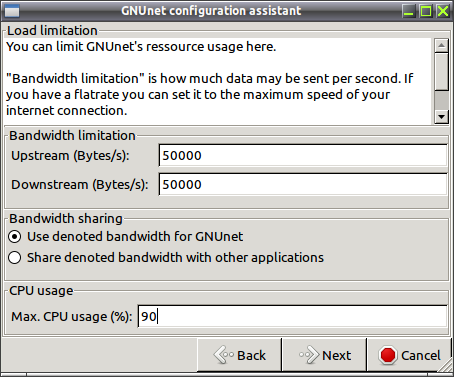Click the window resize grip corner
This screenshot has width=454, height=377.
[x=445, y=366]
